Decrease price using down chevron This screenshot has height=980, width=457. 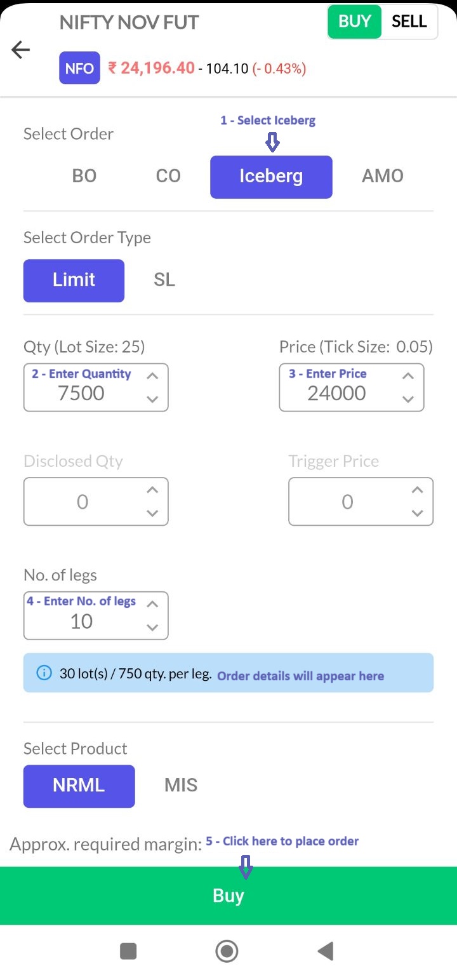(x=408, y=399)
